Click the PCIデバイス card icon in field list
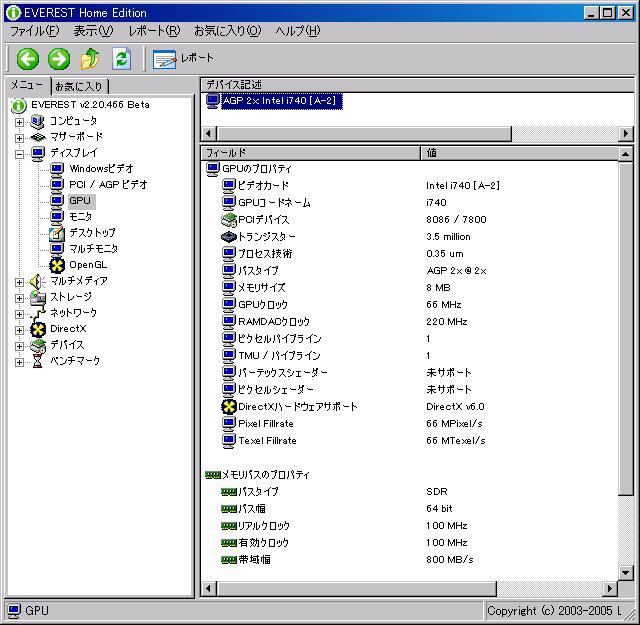The width and height of the screenshot is (640, 625). [229, 220]
